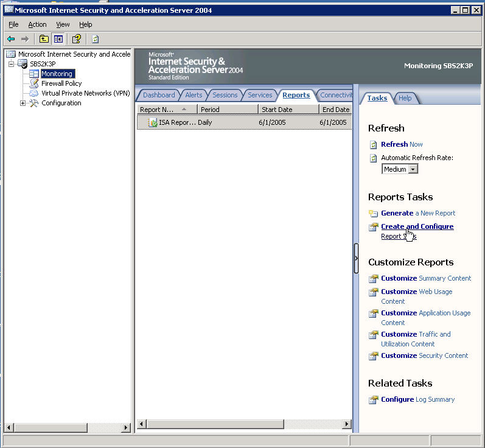
Task: Click the Customize Web Usage Content icon
Action: coord(374,292)
